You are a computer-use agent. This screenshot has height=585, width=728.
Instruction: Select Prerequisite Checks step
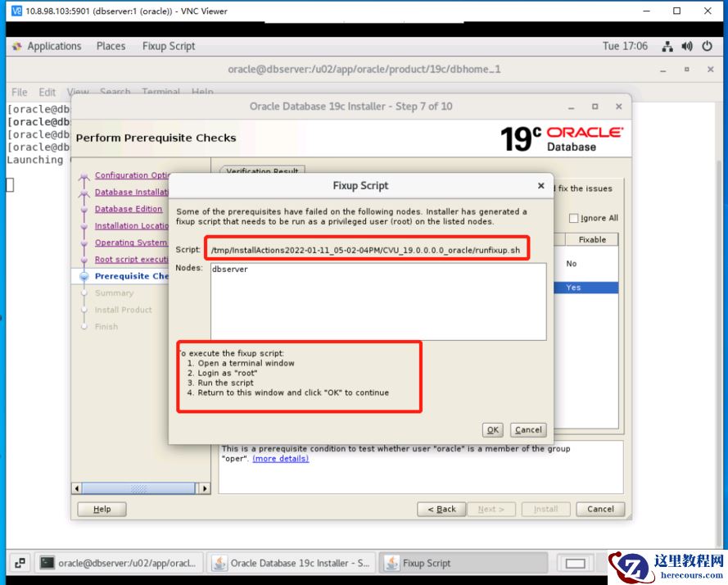131,276
